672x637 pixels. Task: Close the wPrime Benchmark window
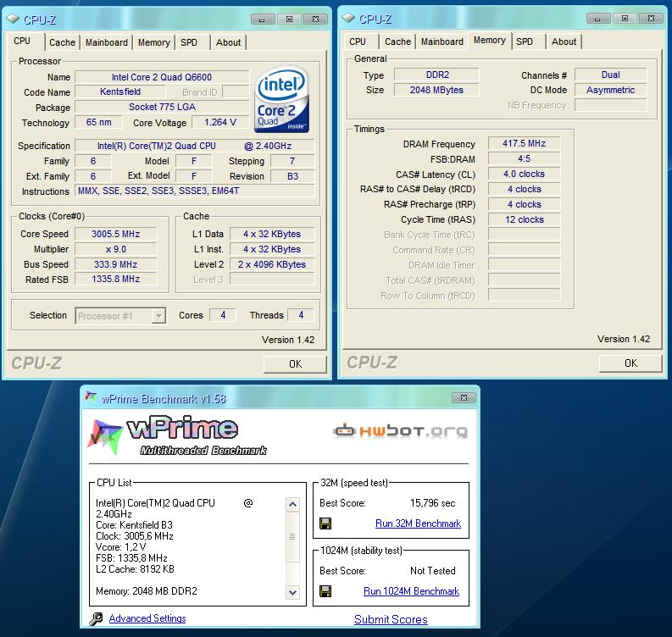pos(464,398)
